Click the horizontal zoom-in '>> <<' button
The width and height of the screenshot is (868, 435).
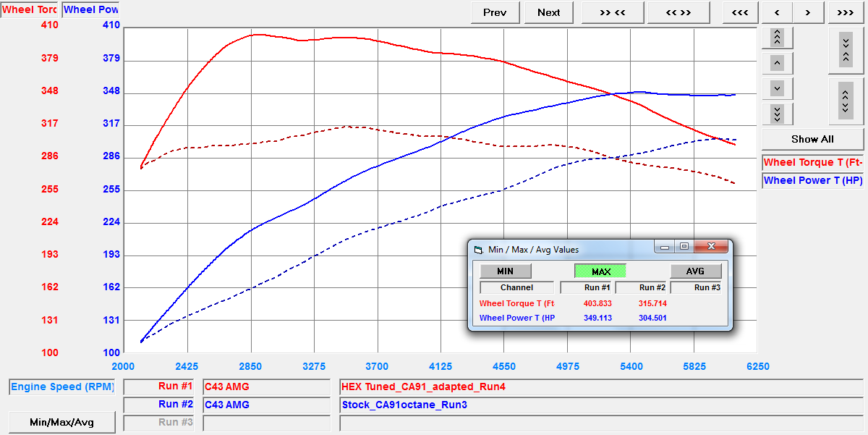(x=613, y=12)
